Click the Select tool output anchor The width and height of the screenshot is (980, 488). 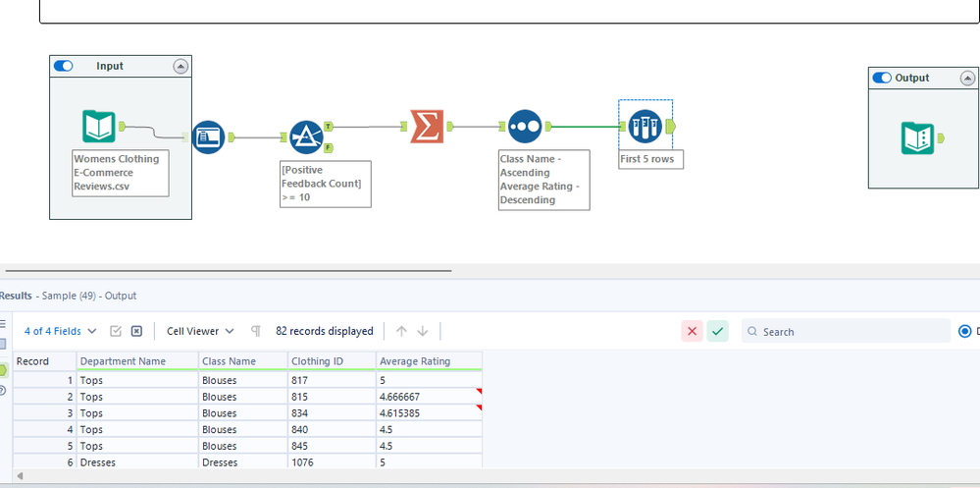tap(232, 136)
